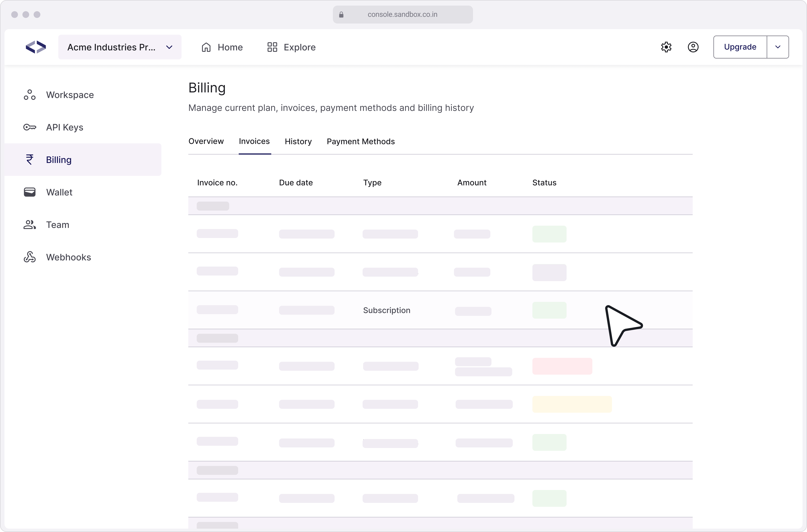This screenshot has height=532, width=807.
Task: Switch to the Overview tab
Action: pos(206,141)
